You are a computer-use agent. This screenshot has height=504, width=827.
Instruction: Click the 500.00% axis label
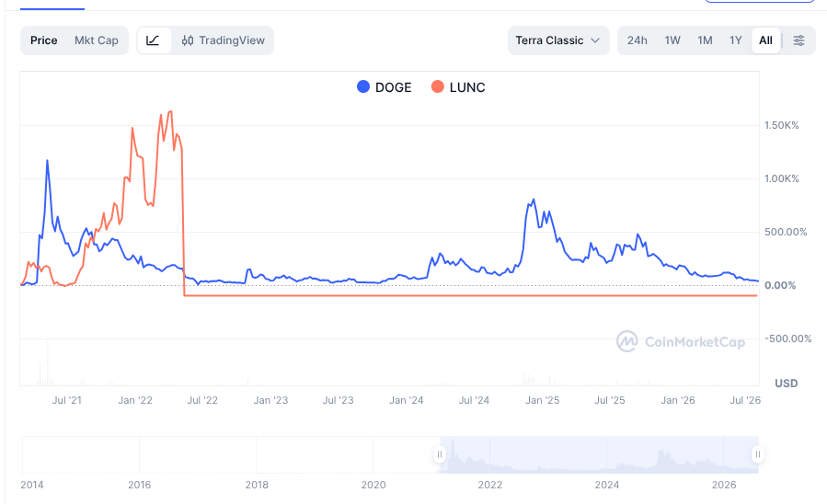coord(786,232)
